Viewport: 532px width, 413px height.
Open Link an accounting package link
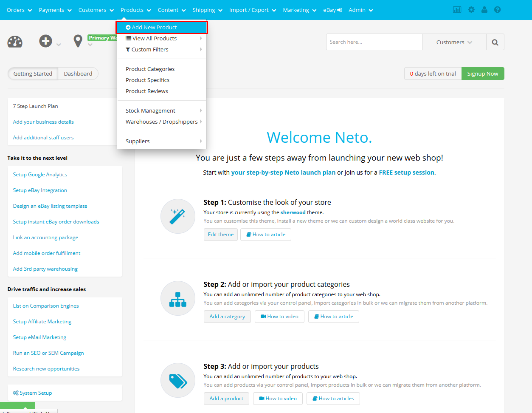point(45,238)
